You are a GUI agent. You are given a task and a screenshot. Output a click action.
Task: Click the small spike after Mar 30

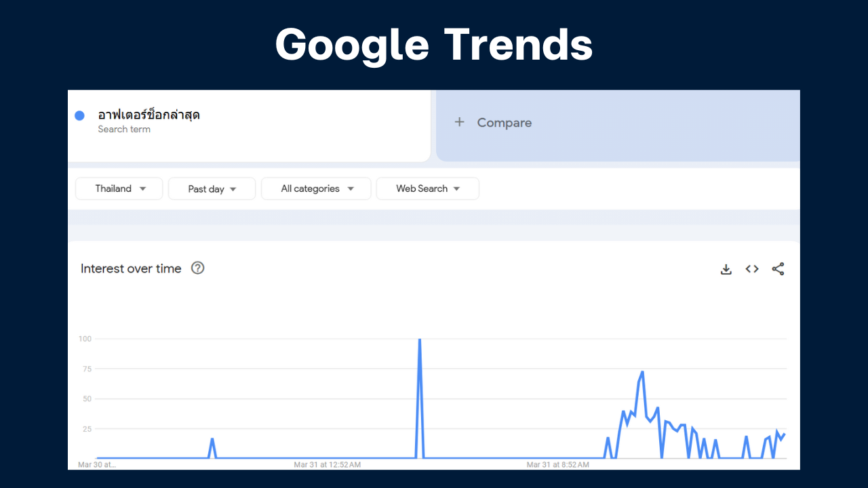tap(212, 439)
